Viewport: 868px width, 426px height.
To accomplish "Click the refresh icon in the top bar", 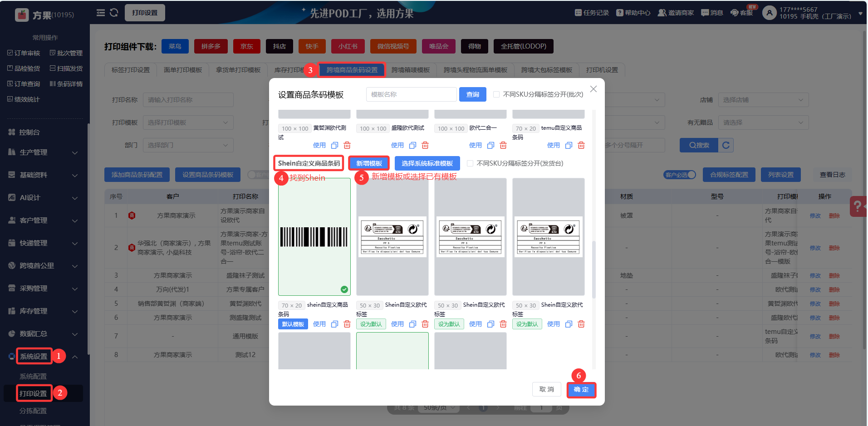I will (114, 13).
